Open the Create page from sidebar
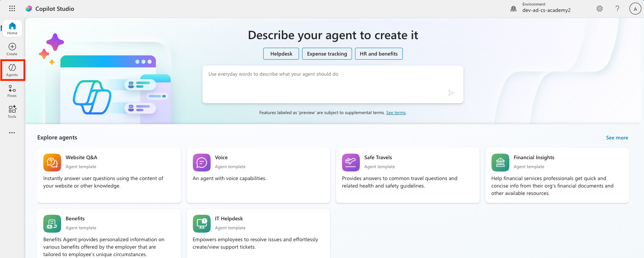This screenshot has height=258, width=644. (x=12, y=49)
